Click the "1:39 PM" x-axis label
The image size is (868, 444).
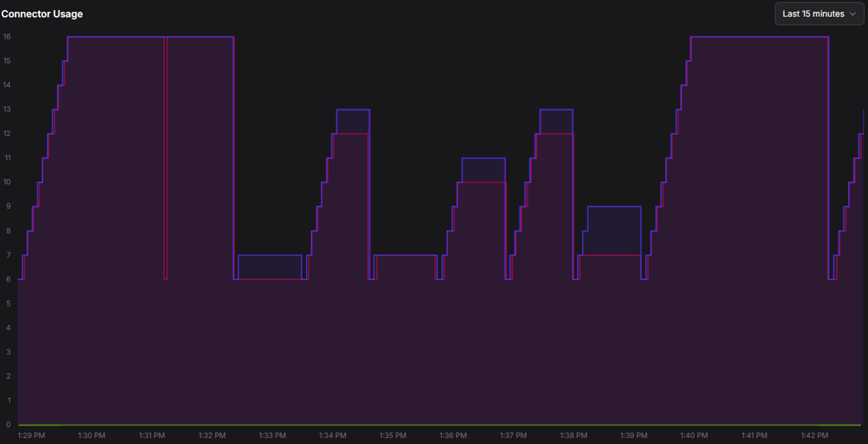[634, 436]
